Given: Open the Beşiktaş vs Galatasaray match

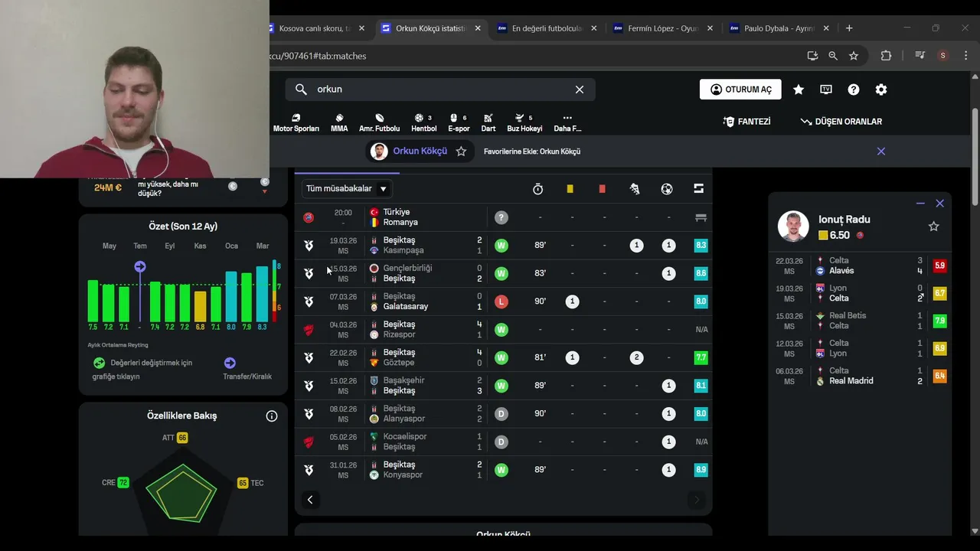Looking at the screenshot, I should point(503,302).
